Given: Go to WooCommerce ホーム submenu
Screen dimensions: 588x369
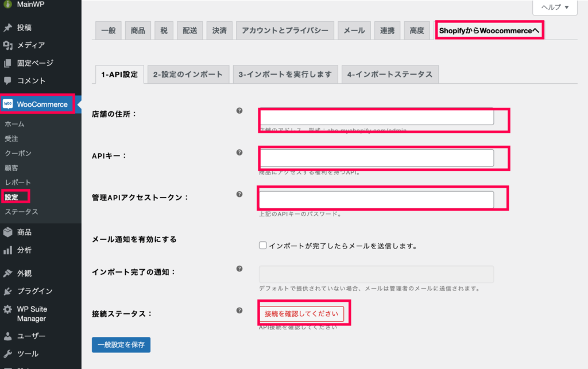Looking at the screenshot, I should point(14,124).
